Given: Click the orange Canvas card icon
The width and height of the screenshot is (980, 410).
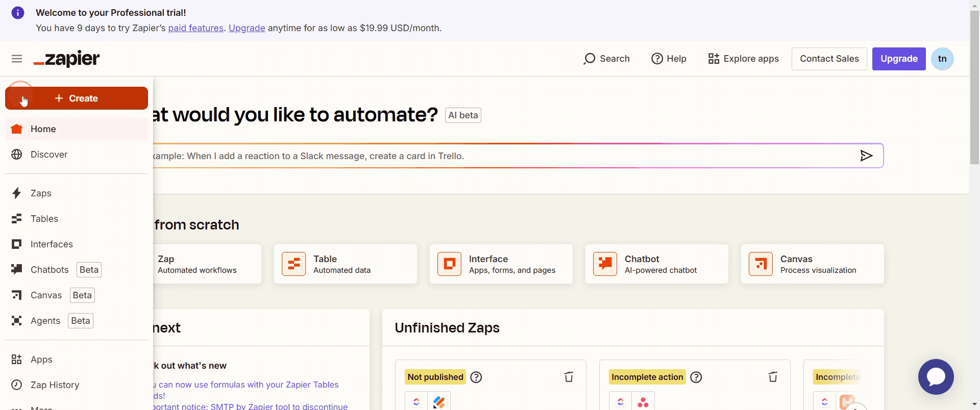Looking at the screenshot, I should tap(761, 264).
